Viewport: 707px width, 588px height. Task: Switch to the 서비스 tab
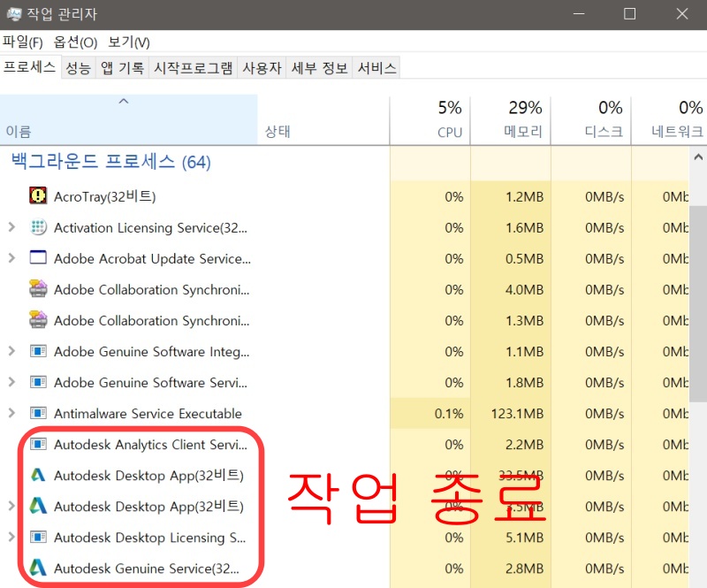(376, 67)
